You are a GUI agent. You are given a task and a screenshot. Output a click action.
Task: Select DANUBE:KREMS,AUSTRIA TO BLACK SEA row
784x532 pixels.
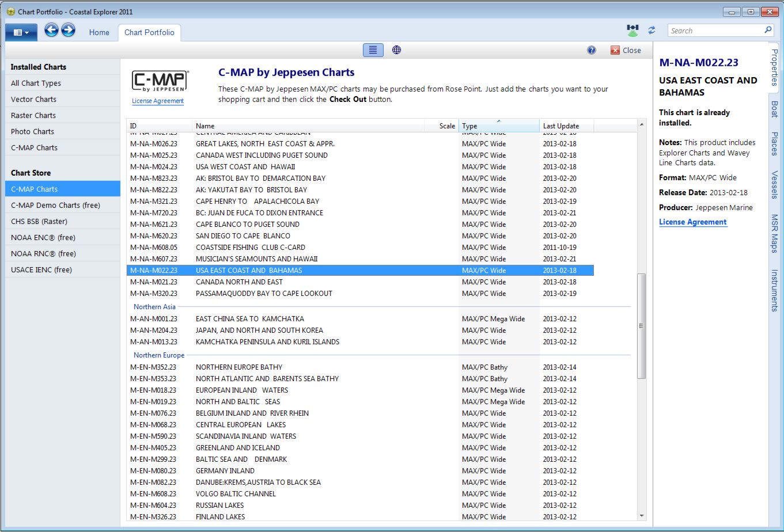coord(360,482)
